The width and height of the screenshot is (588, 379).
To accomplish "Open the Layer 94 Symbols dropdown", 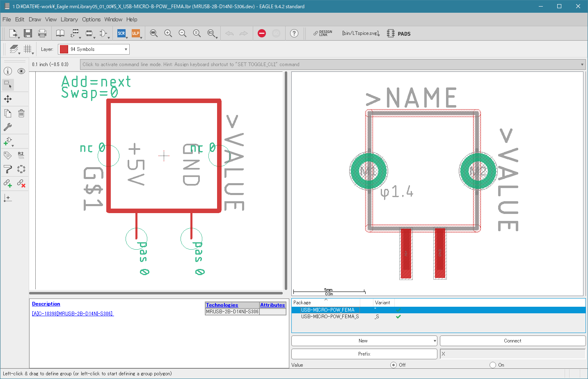I will 94,49.
